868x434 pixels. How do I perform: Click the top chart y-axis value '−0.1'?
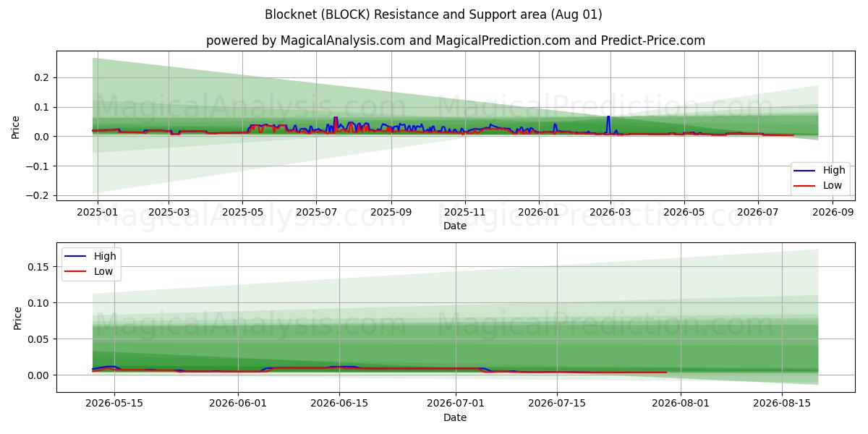[x=39, y=166]
